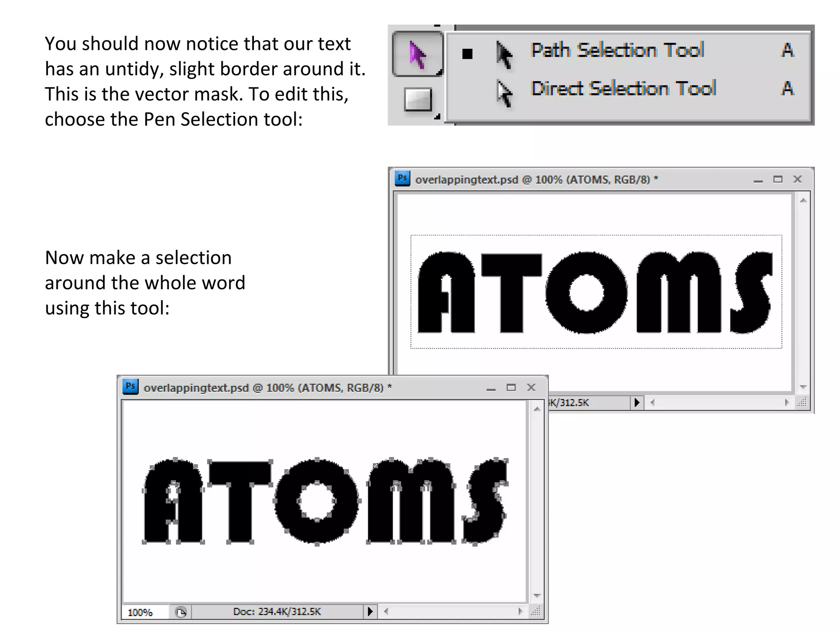The image size is (840, 630).
Task: Click scroll up arrow in lower window
Action: [537, 409]
